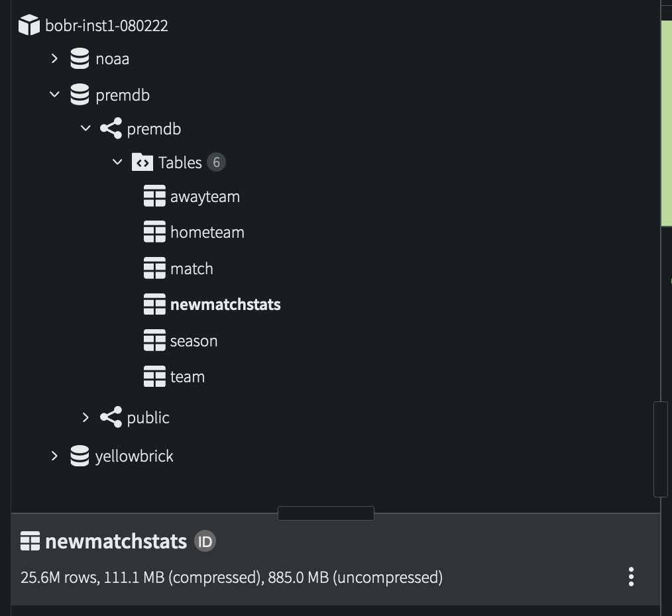
Task: Collapse the premdb schema node
Action: coord(85,128)
